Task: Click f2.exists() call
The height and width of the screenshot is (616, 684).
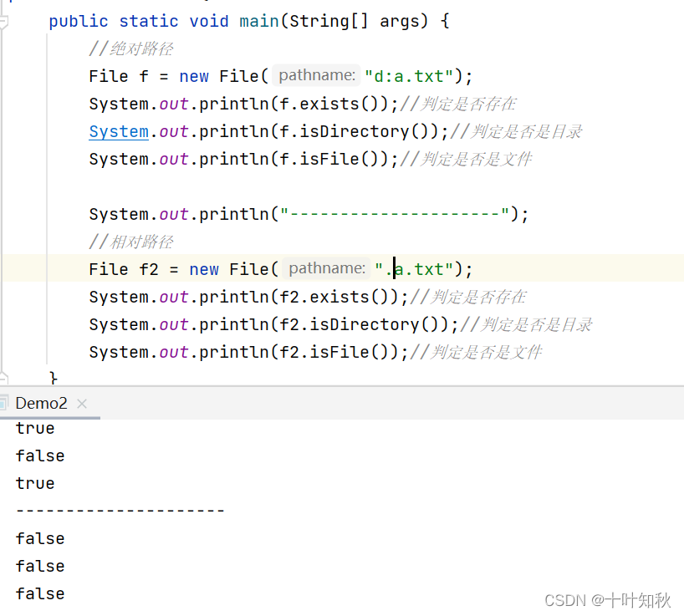Action: (339, 297)
